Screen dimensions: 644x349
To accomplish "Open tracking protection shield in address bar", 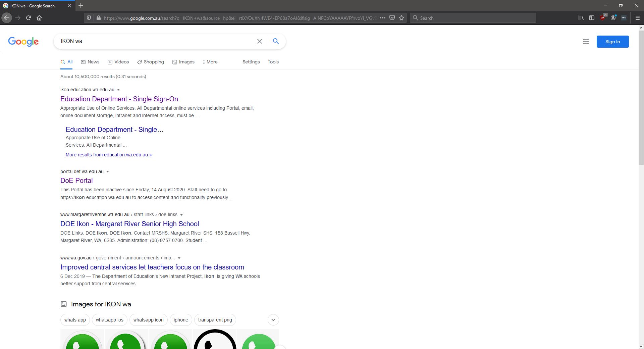I will [x=89, y=18].
